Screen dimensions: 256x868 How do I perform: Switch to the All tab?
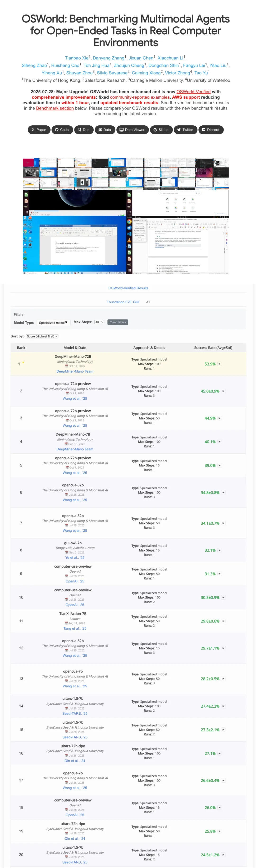[x=148, y=302]
